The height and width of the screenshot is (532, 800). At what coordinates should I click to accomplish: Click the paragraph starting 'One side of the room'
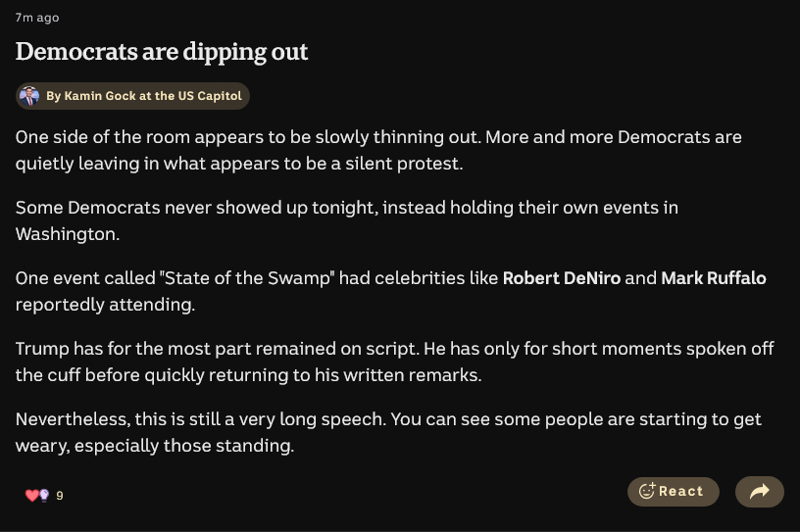pos(377,150)
